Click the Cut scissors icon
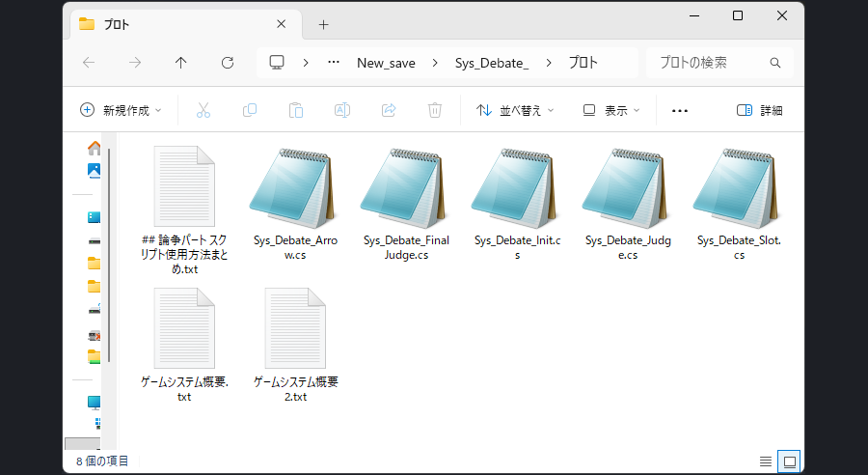Screen dimensions: 868x475 (x=203, y=110)
